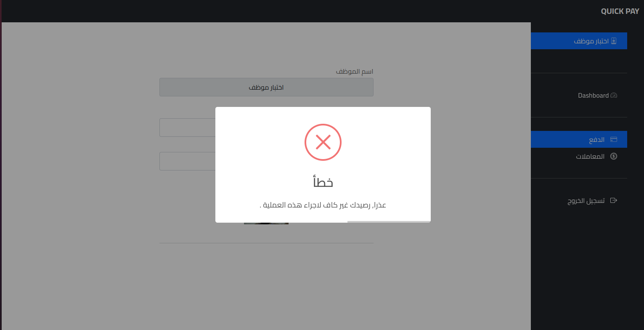Open the Dashboard menu item
This screenshot has width=644, height=330.
579,96
